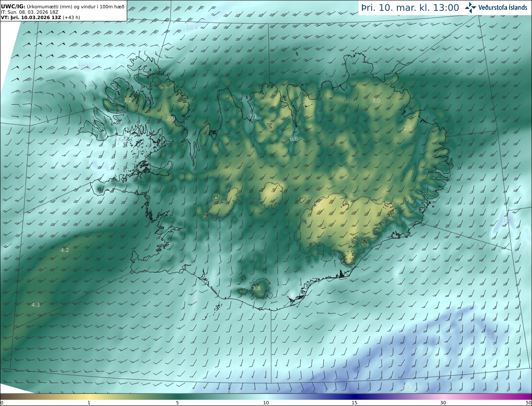The image size is (532, 406).
Task: Click the 0 tick on the color scale
Action: (1, 403)
